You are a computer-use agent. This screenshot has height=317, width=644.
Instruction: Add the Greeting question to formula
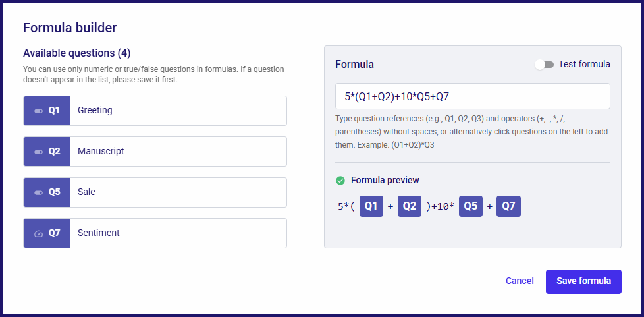(x=155, y=111)
